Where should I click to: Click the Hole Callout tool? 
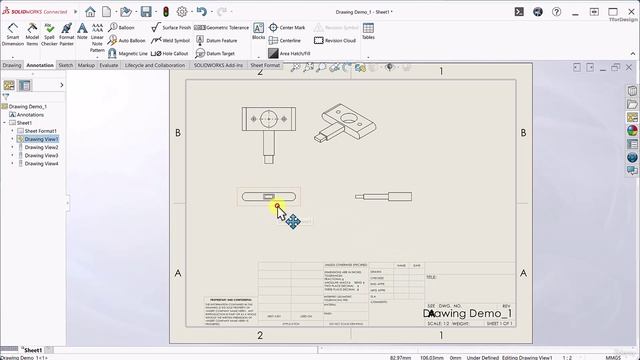point(169,53)
